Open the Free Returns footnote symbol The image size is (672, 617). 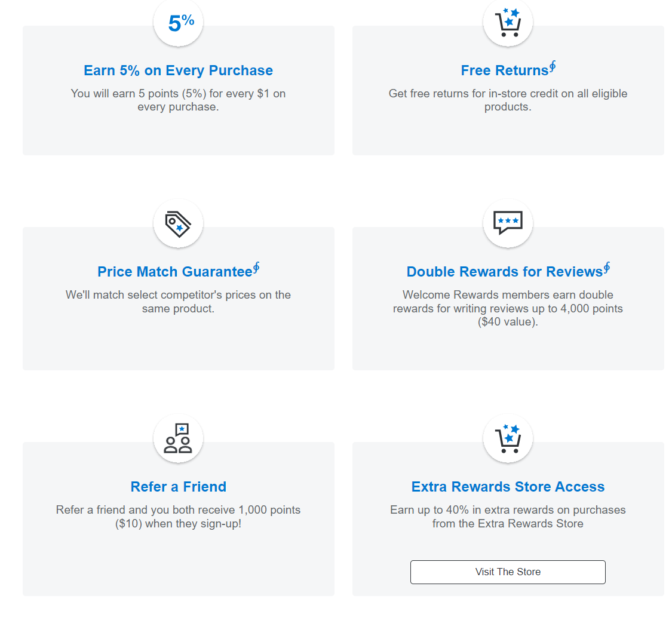553,66
